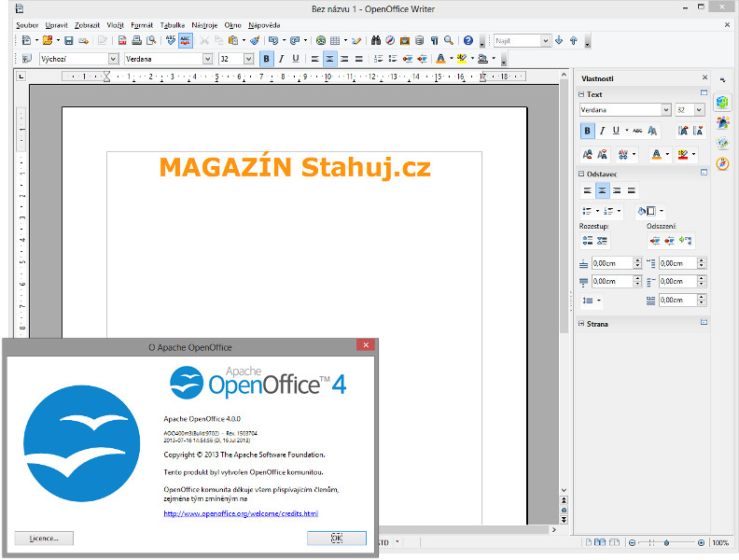Toggle Bold in the formatting toolbar
Screen dimensions: 739x560
coord(266,59)
